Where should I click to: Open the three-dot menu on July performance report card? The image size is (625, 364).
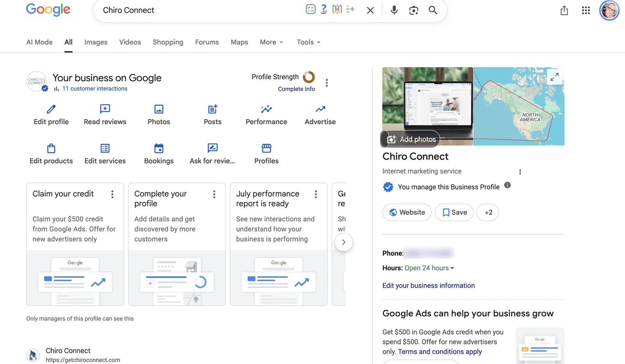click(316, 194)
